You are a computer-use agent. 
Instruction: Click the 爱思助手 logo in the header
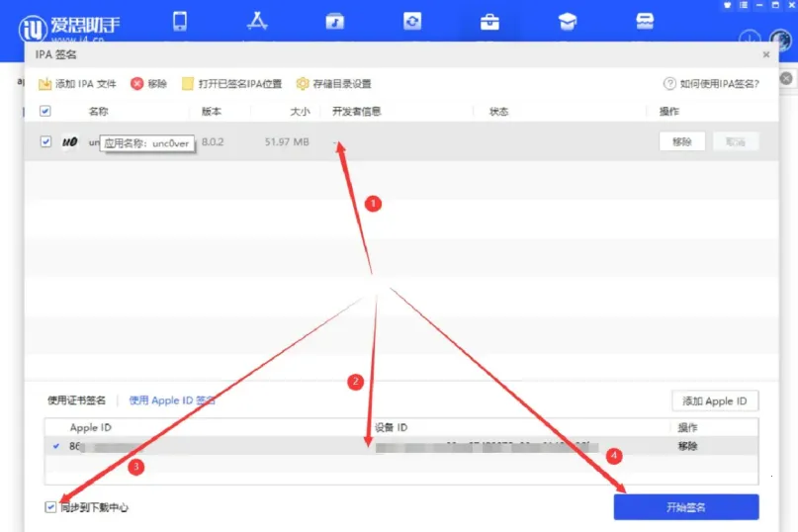pos(68,28)
